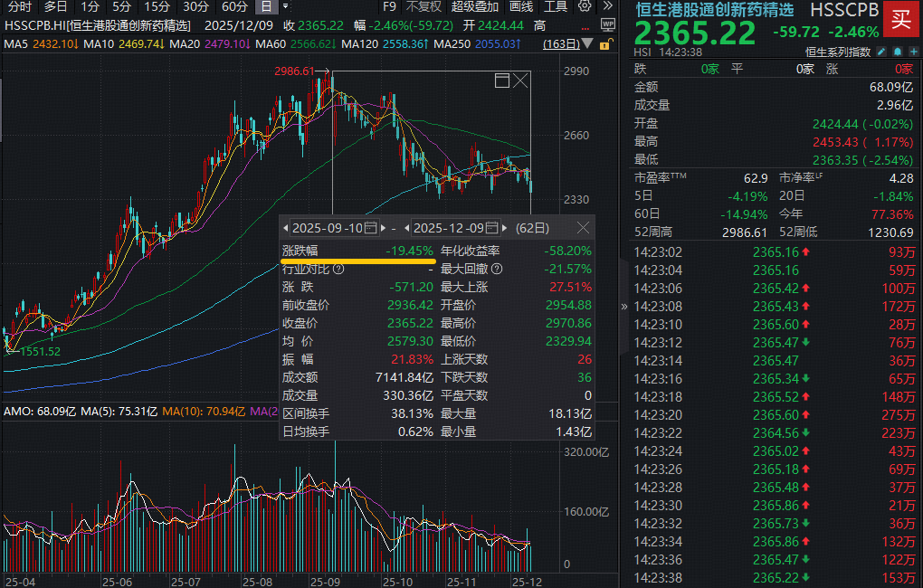Viewport: 923px width, 588px height.
Task: Open chart settings gear icon
Action: (x=585, y=6)
